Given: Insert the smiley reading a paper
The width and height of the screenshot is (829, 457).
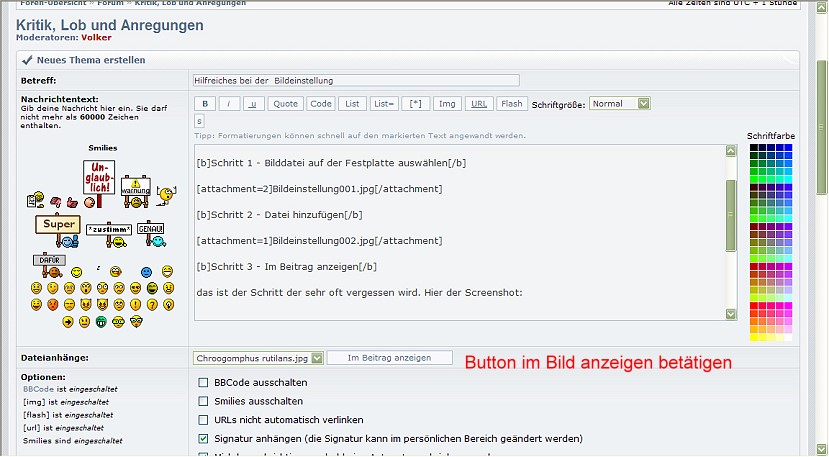Looking at the screenshot, I should (35, 199).
